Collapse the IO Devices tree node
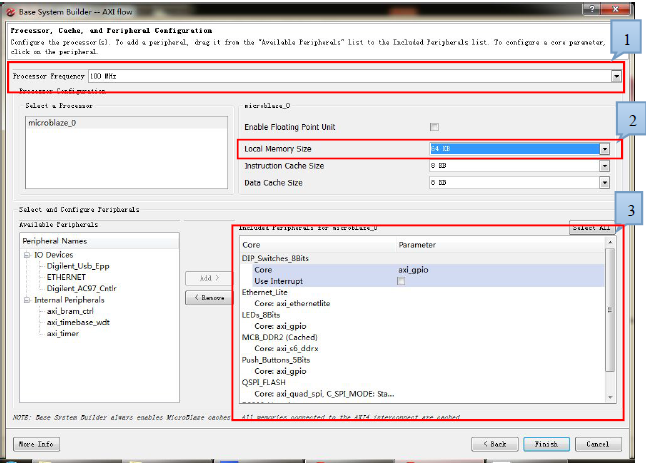The width and height of the screenshot is (647, 463). click(x=27, y=256)
